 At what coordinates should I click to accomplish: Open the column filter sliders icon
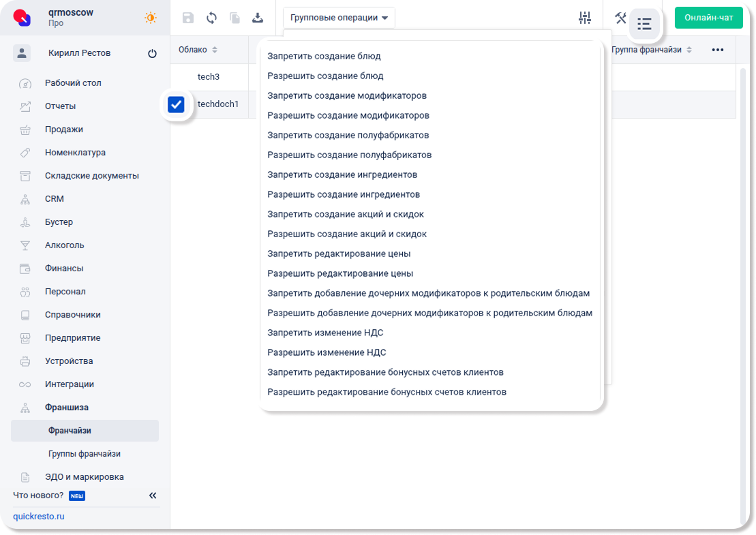pyautogui.click(x=584, y=18)
